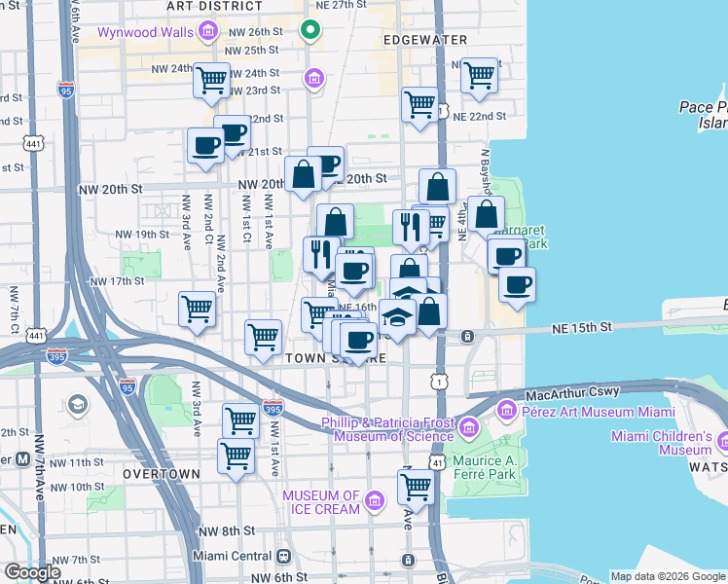
Task: Click the front graduation cap marker near NE 15th St
Action: pos(397,317)
